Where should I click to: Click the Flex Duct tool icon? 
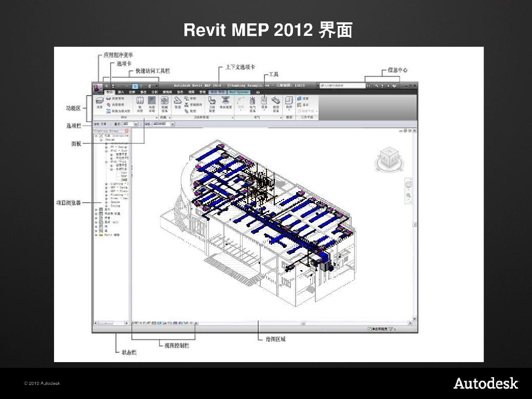139,101
